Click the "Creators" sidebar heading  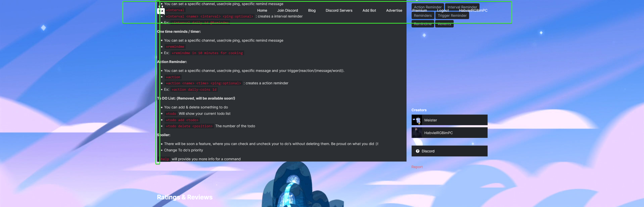coord(419,110)
